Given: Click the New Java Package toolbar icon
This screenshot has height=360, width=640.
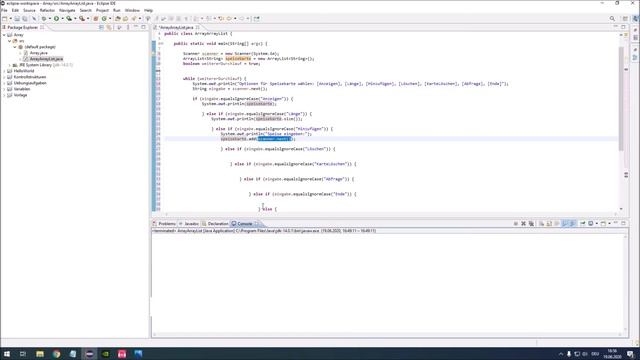Looking at the screenshot, I should (x=96, y=18).
